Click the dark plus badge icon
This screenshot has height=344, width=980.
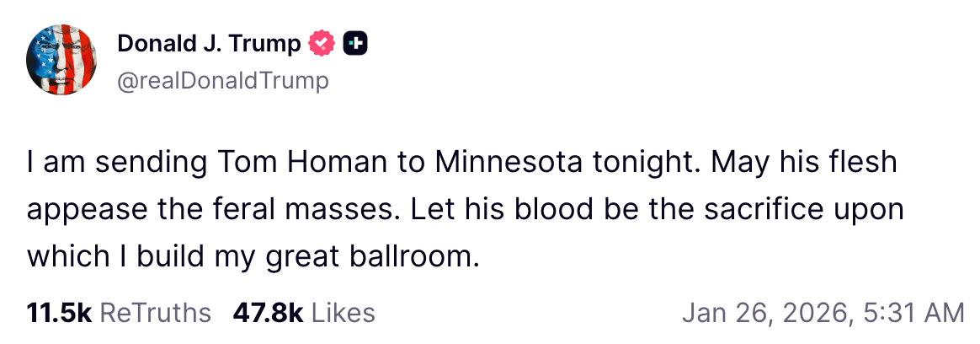pos(354,42)
